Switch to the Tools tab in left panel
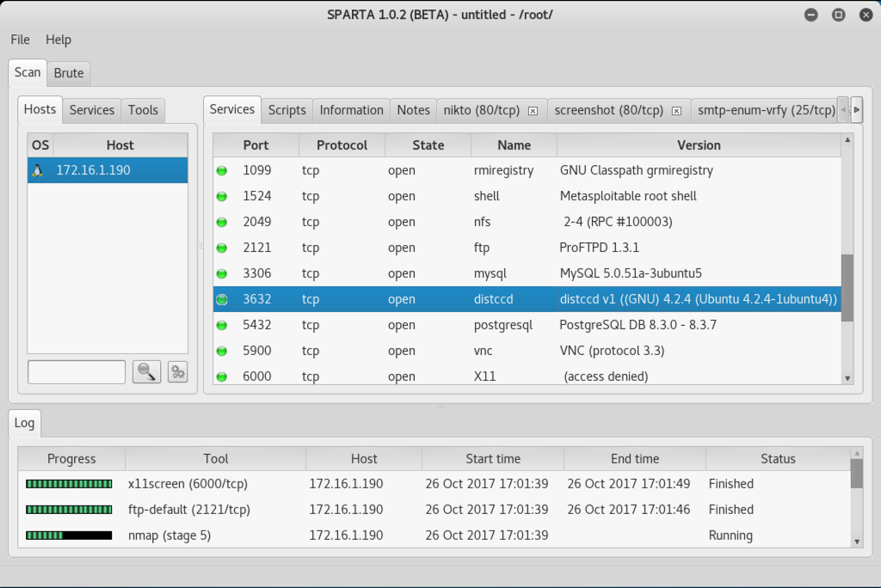The image size is (881, 588). [143, 110]
